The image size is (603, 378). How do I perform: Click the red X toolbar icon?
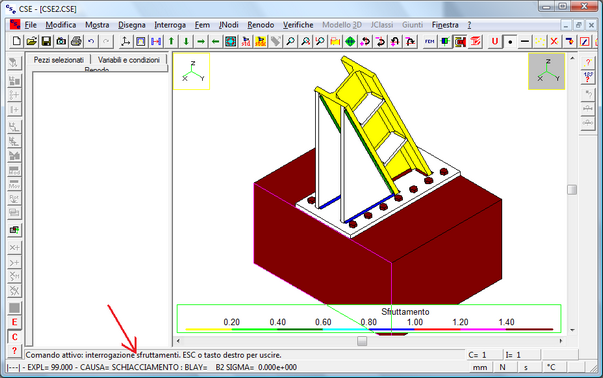(x=554, y=41)
